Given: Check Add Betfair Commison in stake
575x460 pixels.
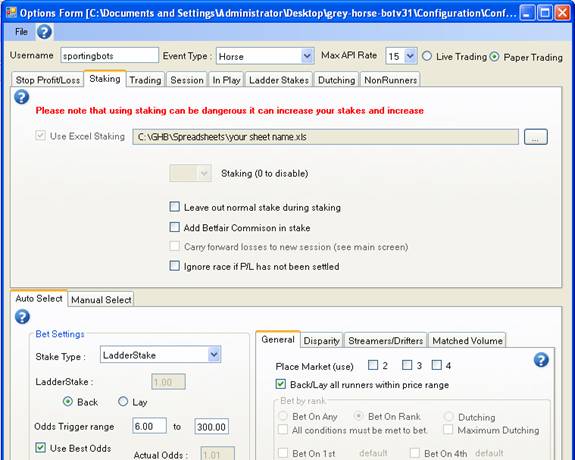Looking at the screenshot, I should coord(175,227).
